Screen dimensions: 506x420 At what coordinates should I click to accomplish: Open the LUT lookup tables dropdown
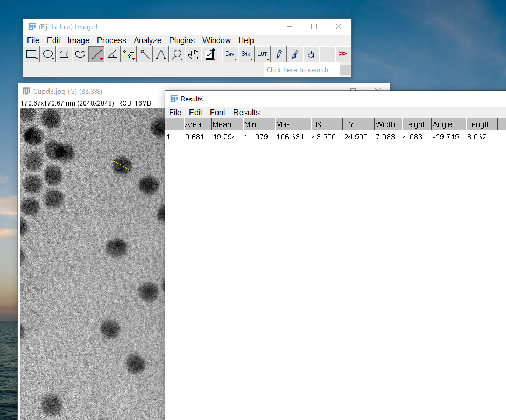coord(262,54)
